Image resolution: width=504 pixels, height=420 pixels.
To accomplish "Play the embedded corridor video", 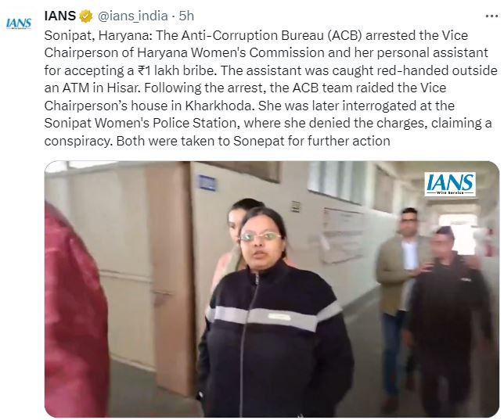I will point(272,289).
